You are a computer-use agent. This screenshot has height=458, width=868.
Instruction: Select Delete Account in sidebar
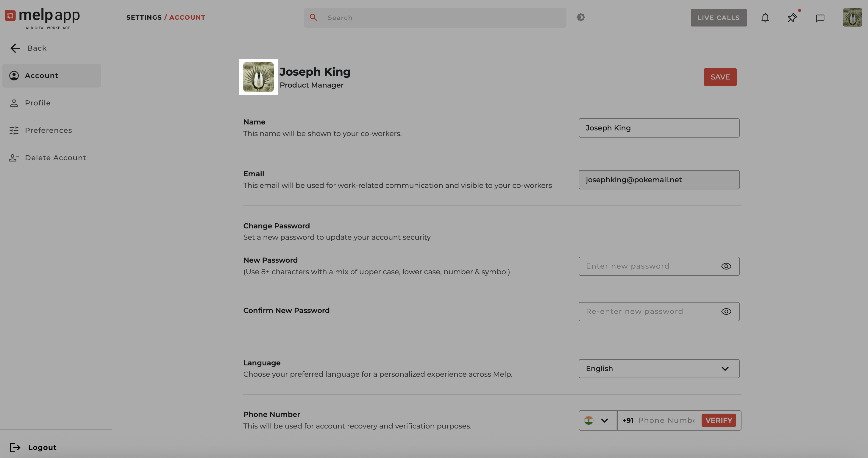pos(55,158)
